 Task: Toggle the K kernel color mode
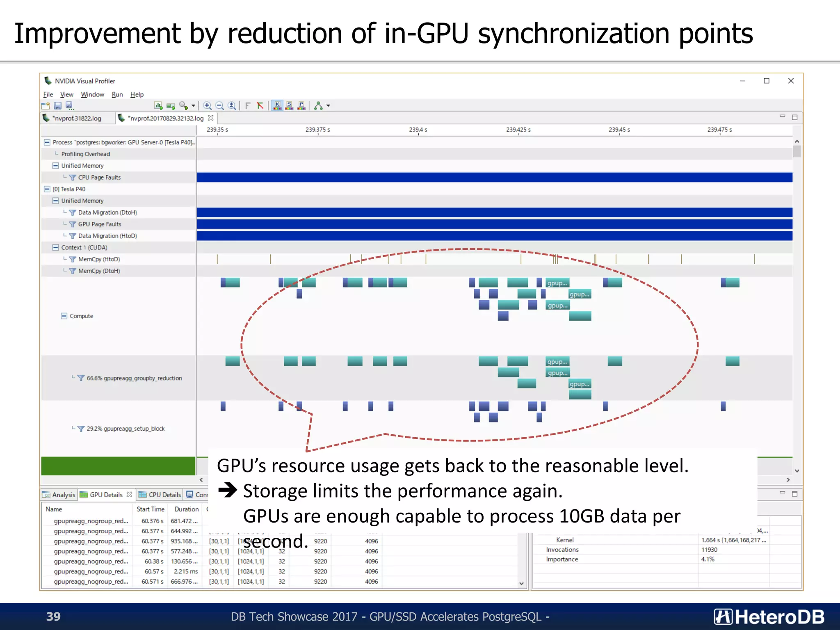tap(278, 106)
